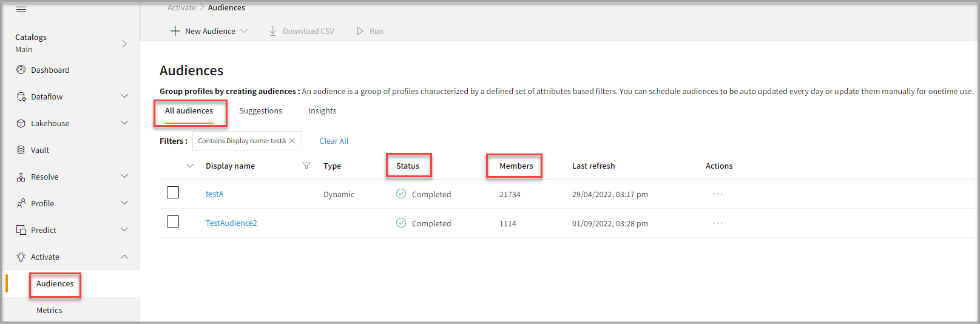Click the filter icon beside Display name

306,166
